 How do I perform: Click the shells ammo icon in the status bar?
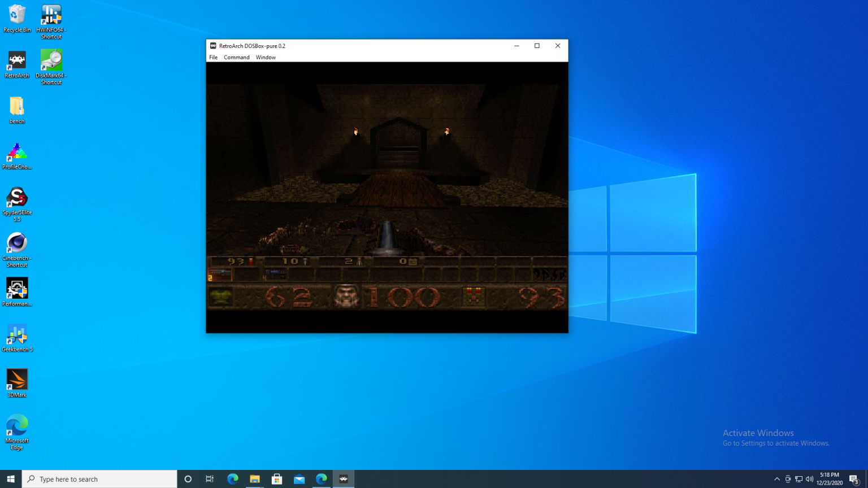[x=250, y=261]
